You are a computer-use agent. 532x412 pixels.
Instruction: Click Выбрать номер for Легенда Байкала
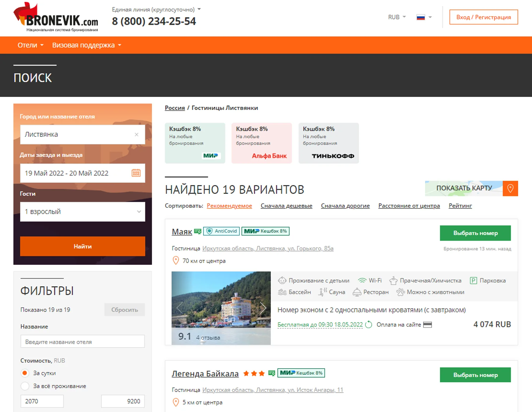(x=475, y=375)
